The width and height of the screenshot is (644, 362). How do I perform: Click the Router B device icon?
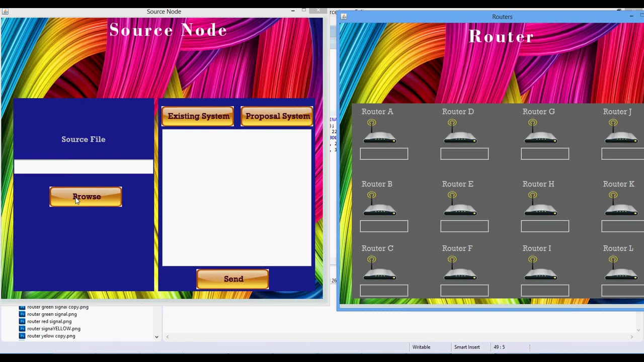379,204
